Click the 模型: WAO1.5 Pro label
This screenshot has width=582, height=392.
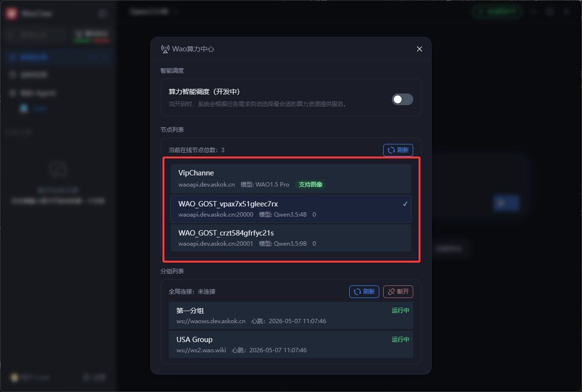(x=265, y=185)
